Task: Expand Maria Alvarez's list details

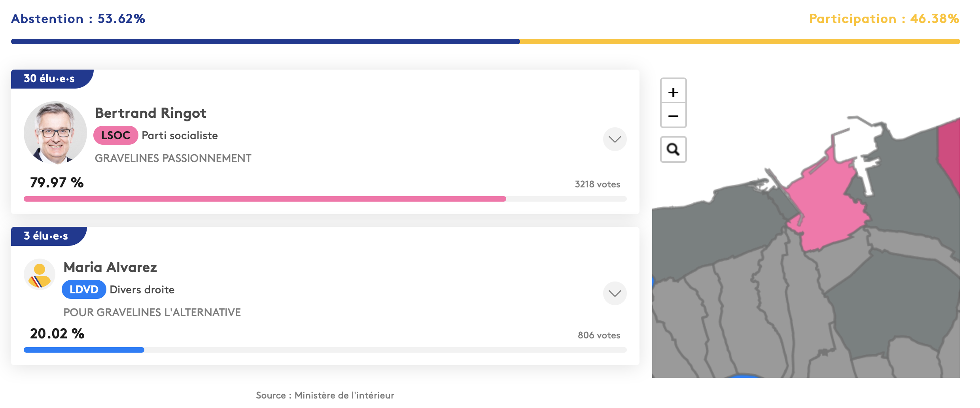Action: (615, 293)
